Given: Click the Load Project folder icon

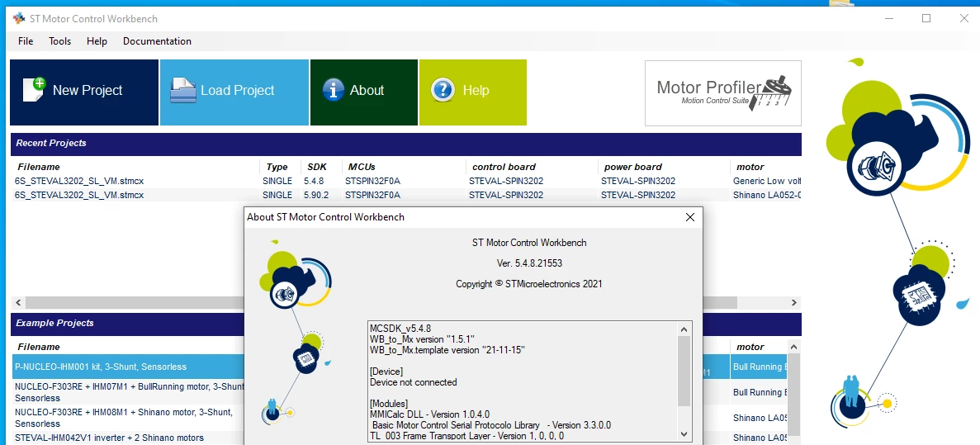Looking at the screenshot, I should 183,90.
